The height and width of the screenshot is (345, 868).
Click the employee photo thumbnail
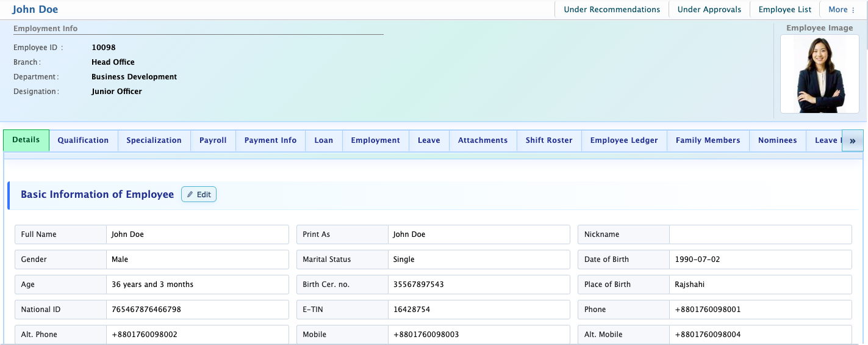[820, 74]
